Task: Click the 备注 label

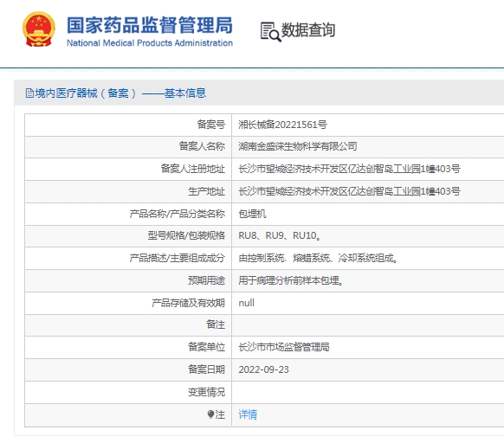Action: pos(216,324)
